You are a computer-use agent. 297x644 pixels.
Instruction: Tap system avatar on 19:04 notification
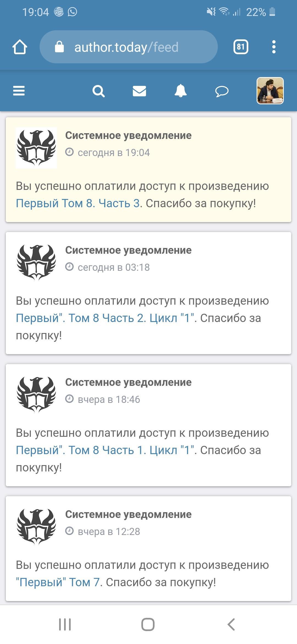[x=36, y=148]
